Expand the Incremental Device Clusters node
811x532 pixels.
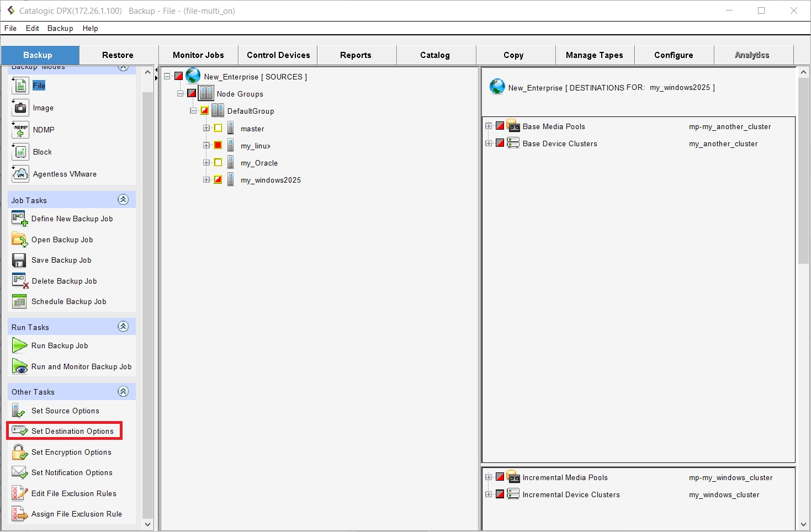(489, 494)
